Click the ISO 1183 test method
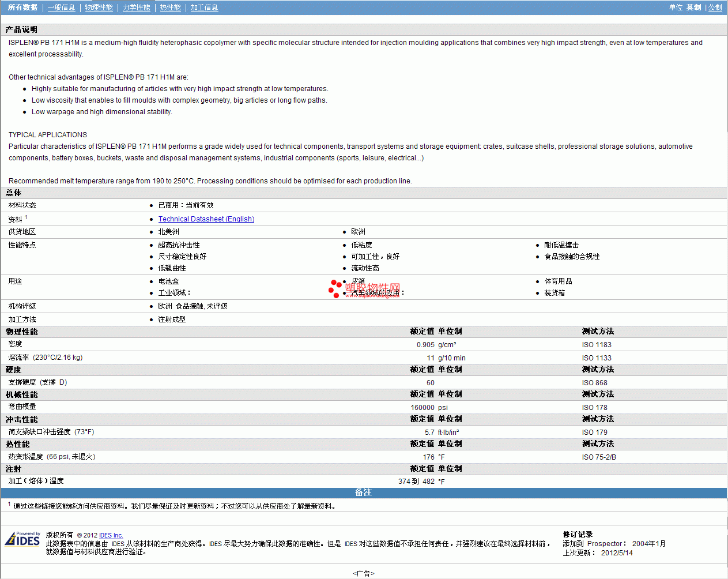 pyautogui.click(x=597, y=345)
